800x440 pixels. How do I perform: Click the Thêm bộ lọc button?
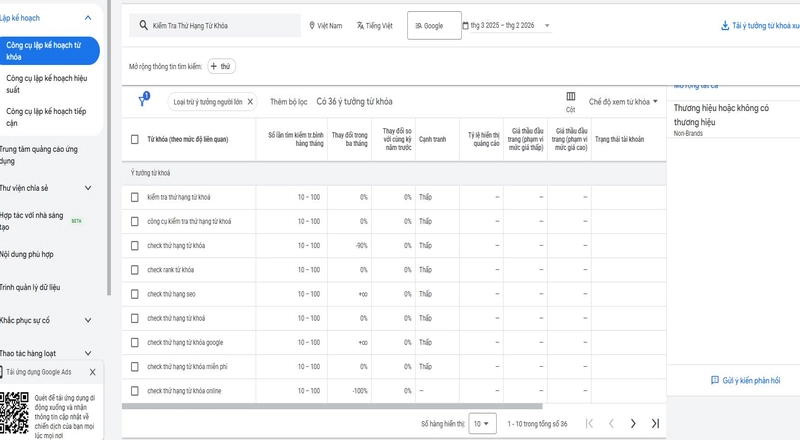(x=289, y=102)
